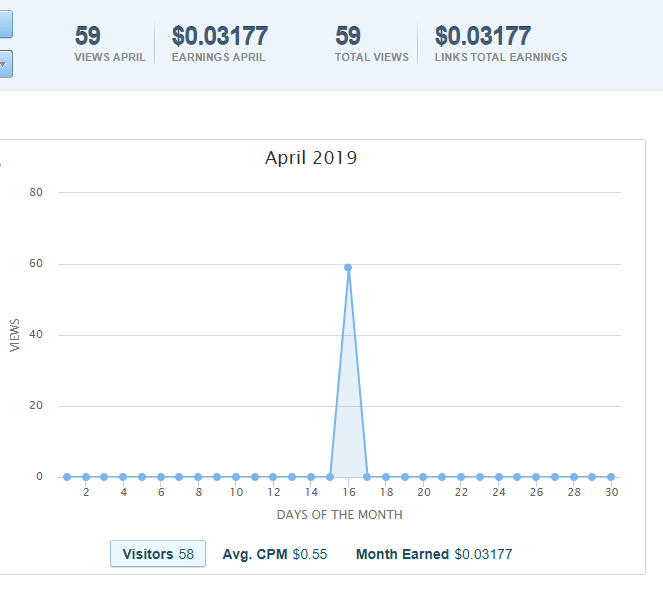Click the $0.03177 Earnings April value
Viewport: 663px width, 603px height.
pos(220,36)
